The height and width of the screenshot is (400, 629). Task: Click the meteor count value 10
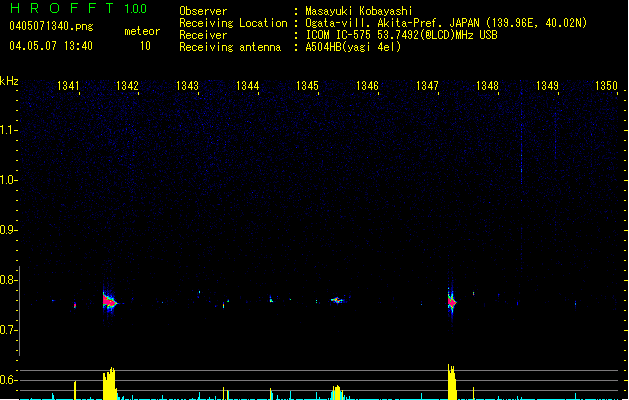coord(145,46)
